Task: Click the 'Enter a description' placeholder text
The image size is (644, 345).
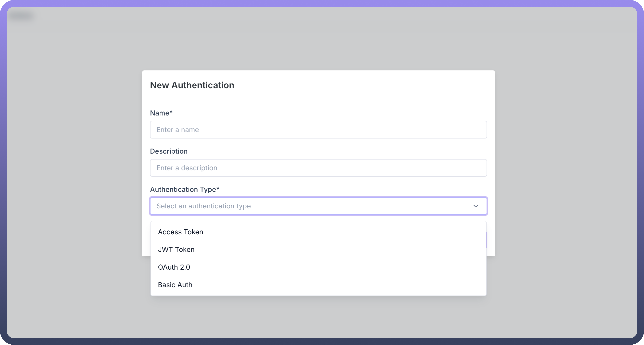Action: point(187,168)
